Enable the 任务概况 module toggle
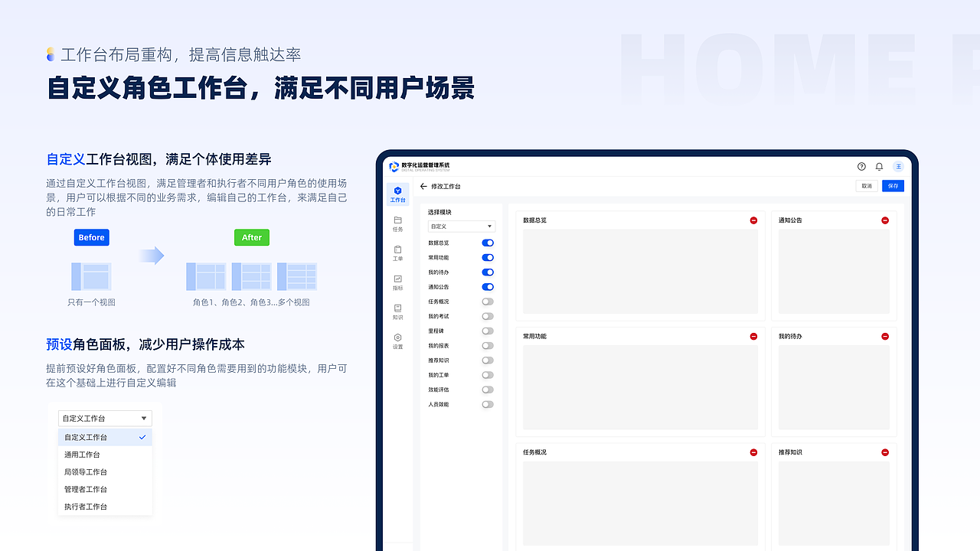This screenshot has width=980, height=551. point(488,302)
